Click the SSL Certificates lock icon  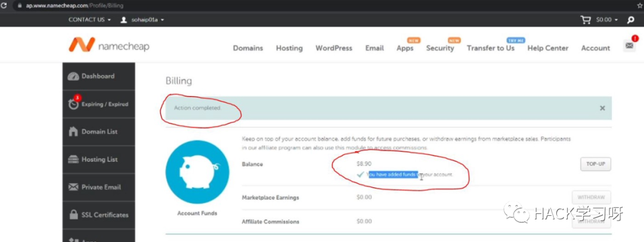coord(73,215)
